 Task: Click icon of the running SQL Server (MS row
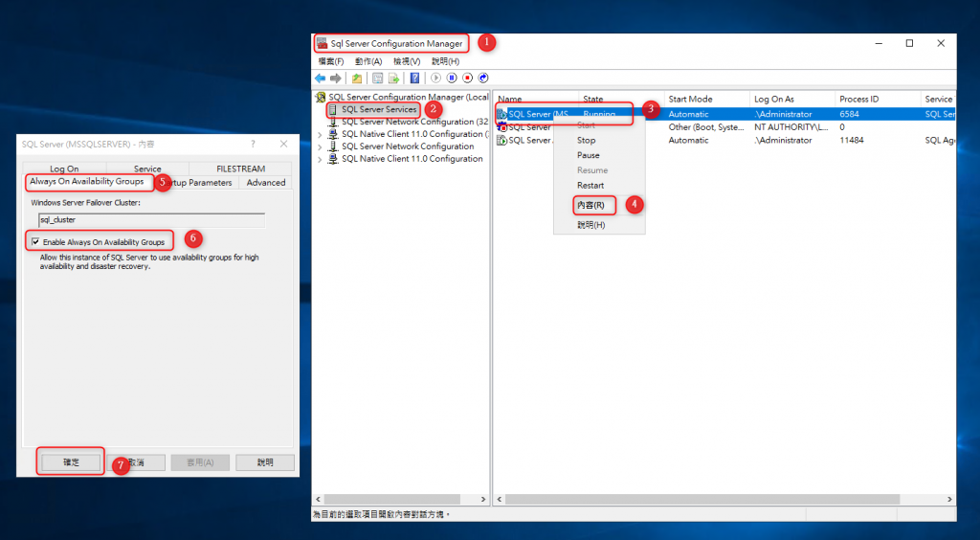(501, 114)
